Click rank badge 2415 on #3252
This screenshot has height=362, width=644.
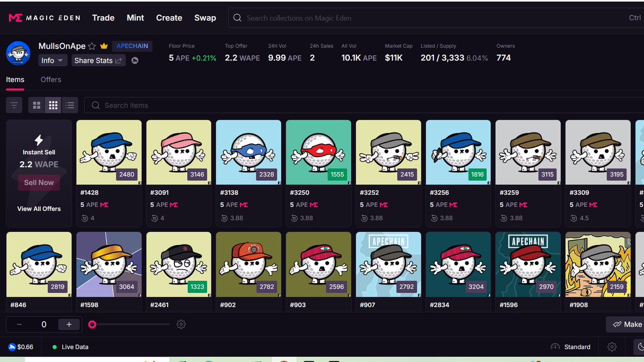click(x=407, y=174)
